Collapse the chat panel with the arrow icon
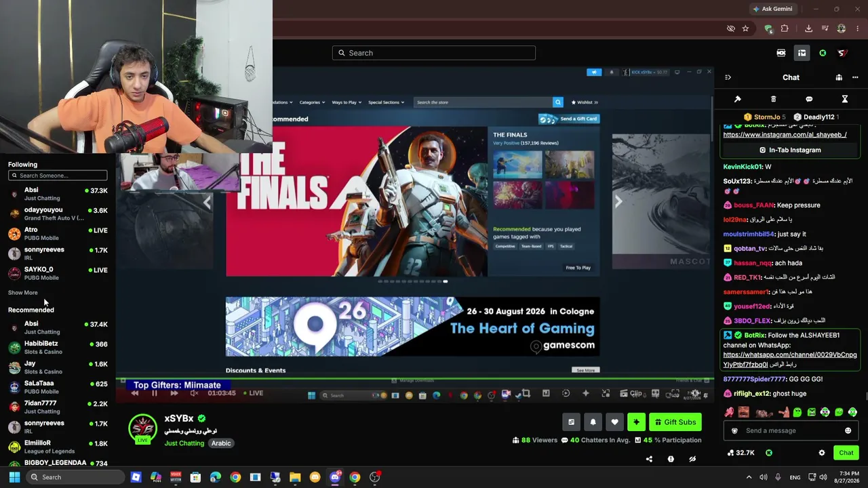Viewport: 868px width, 488px height. [728, 77]
